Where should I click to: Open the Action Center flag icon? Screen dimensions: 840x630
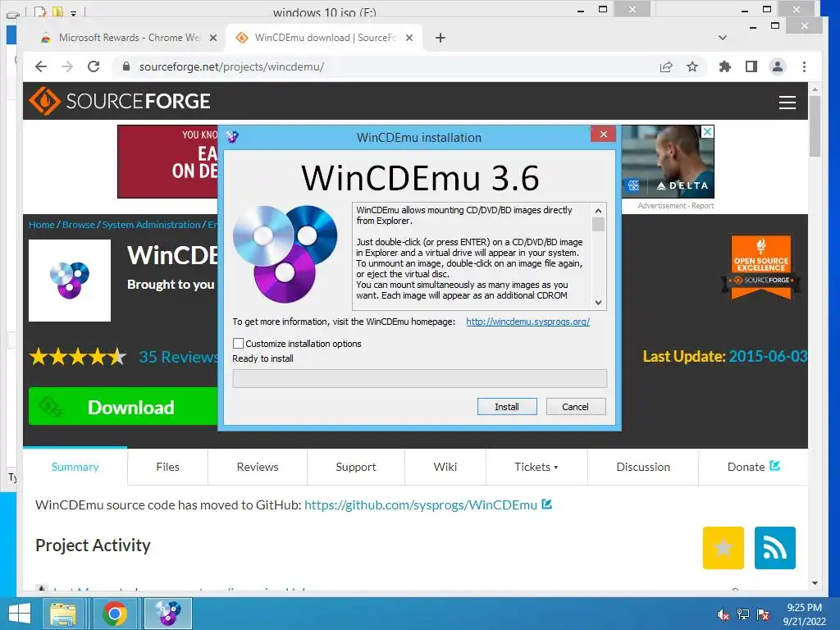coord(763,614)
